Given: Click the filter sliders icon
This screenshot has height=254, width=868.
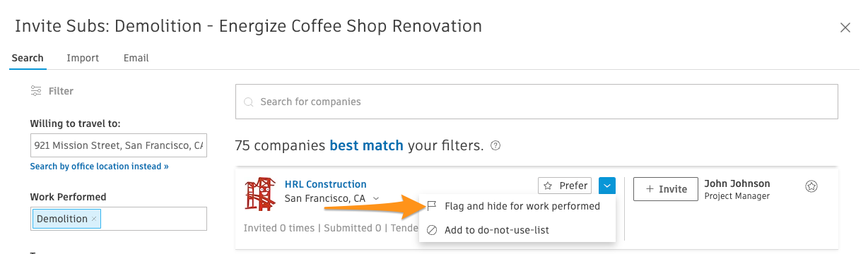Looking at the screenshot, I should (x=36, y=91).
